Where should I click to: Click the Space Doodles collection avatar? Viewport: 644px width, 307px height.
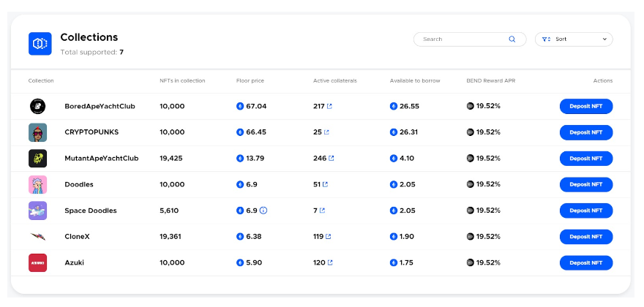coord(37,211)
